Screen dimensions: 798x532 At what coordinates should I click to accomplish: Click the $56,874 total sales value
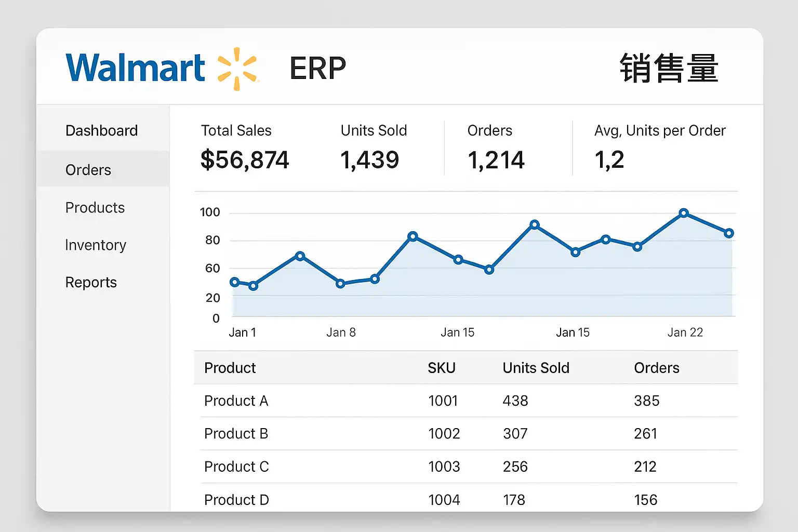tap(245, 159)
